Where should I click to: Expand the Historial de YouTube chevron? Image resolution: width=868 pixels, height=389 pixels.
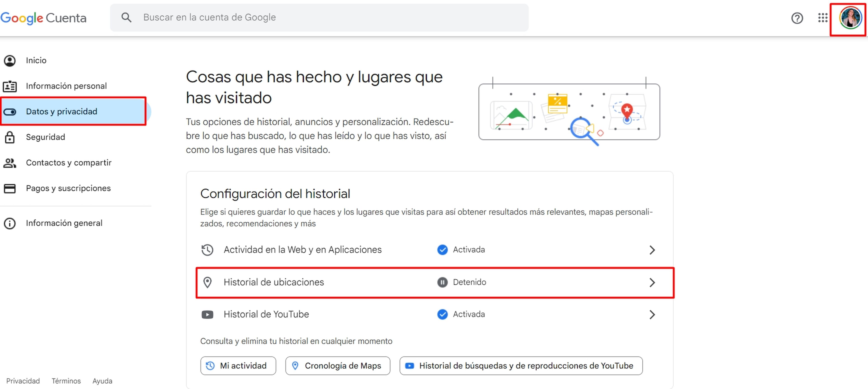[x=652, y=315]
